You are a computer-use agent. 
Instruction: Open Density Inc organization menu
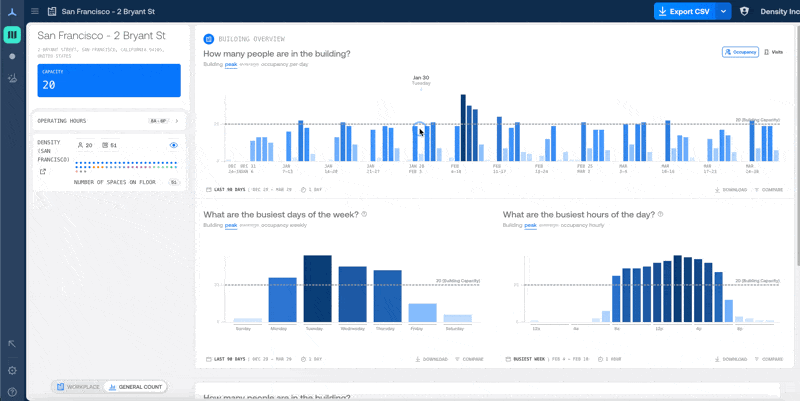pyautogui.click(x=780, y=11)
